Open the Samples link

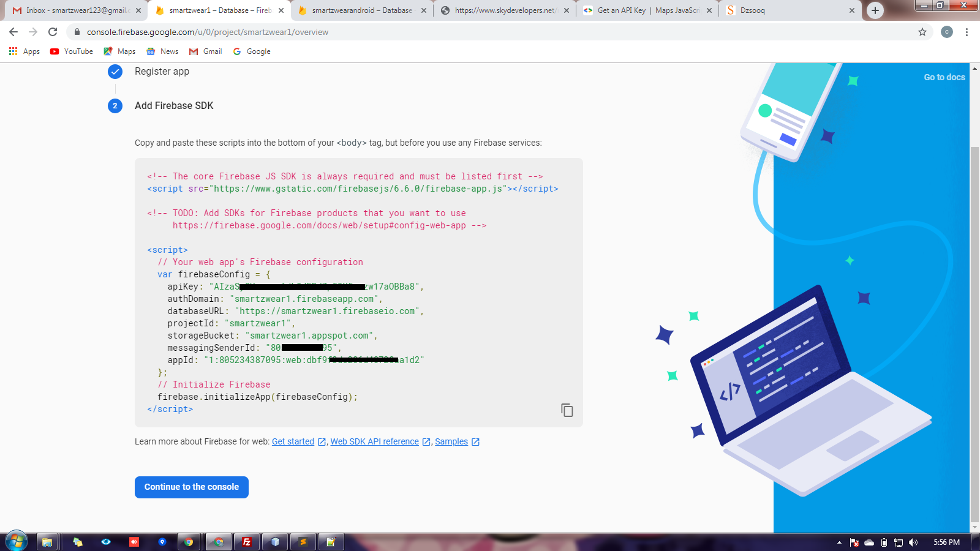click(x=451, y=441)
